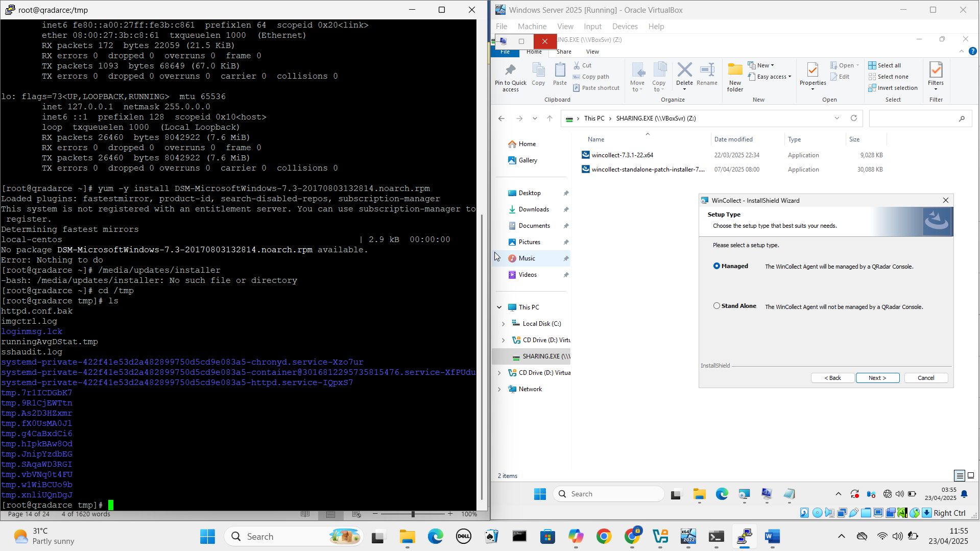This screenshot has height=551, width=980.
Task: Open the Easy access dropdown
Action: [769, 77]
